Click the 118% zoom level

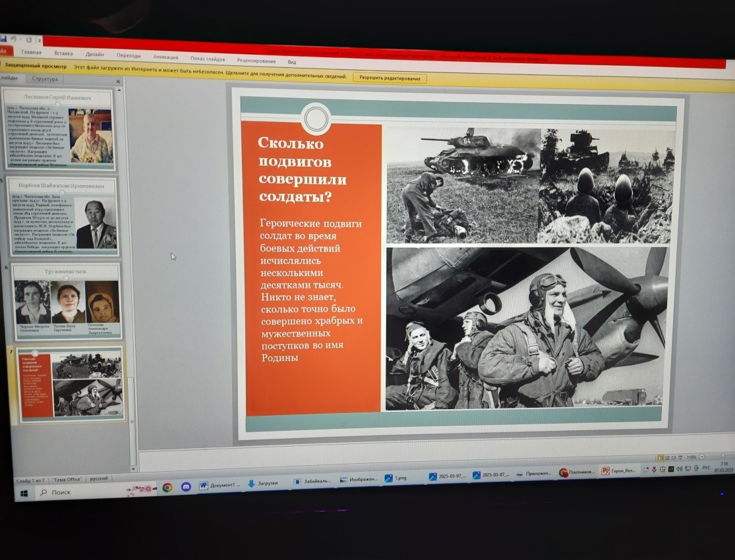click(691, 457)
